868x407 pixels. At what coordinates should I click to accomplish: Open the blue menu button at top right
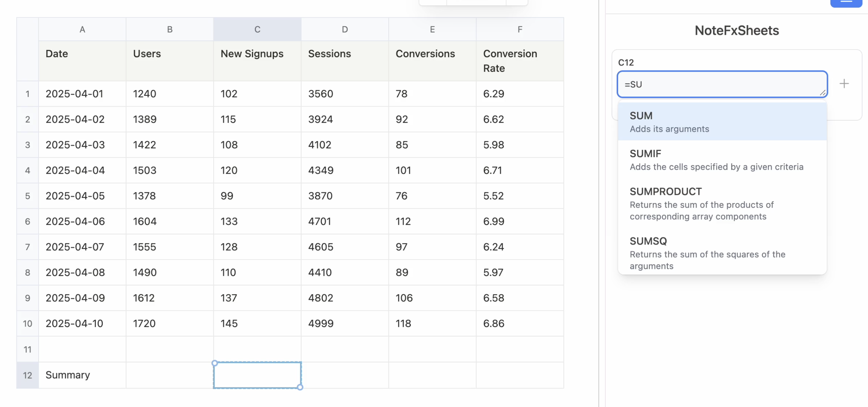click(847, 3)
